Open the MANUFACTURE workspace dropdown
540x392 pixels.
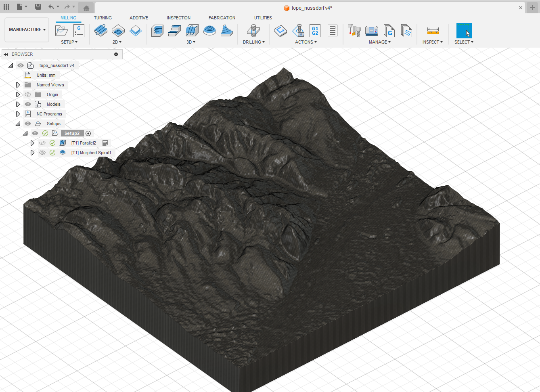click(27, 29)
